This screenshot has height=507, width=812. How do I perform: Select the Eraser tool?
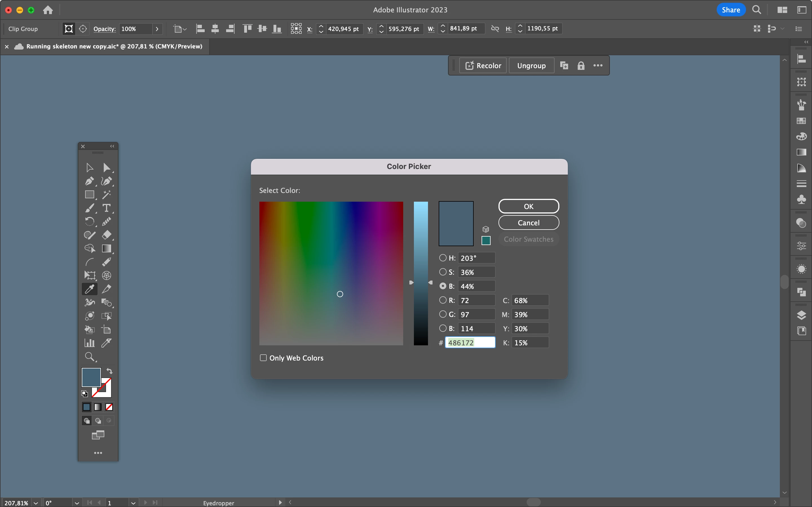click(106, 235)
